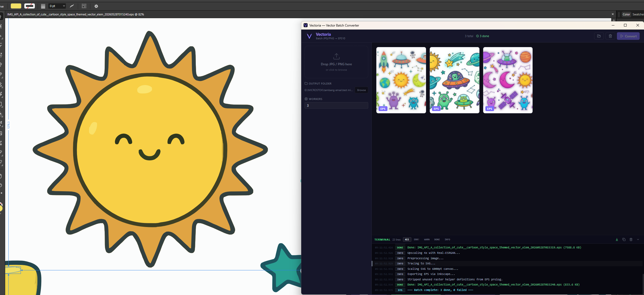Select the rocket and UFO EPS thumbnail
The image size is (644, 295).
[401, 80]
